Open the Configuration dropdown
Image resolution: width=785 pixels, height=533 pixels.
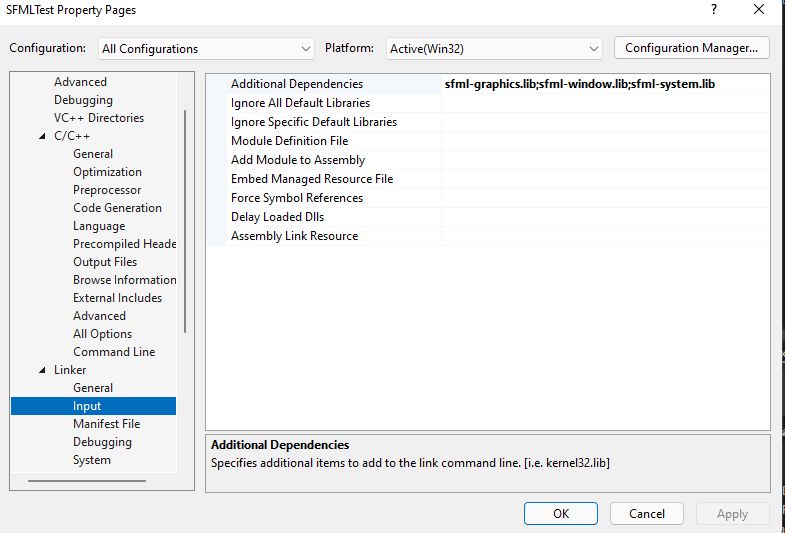point(206,49)
